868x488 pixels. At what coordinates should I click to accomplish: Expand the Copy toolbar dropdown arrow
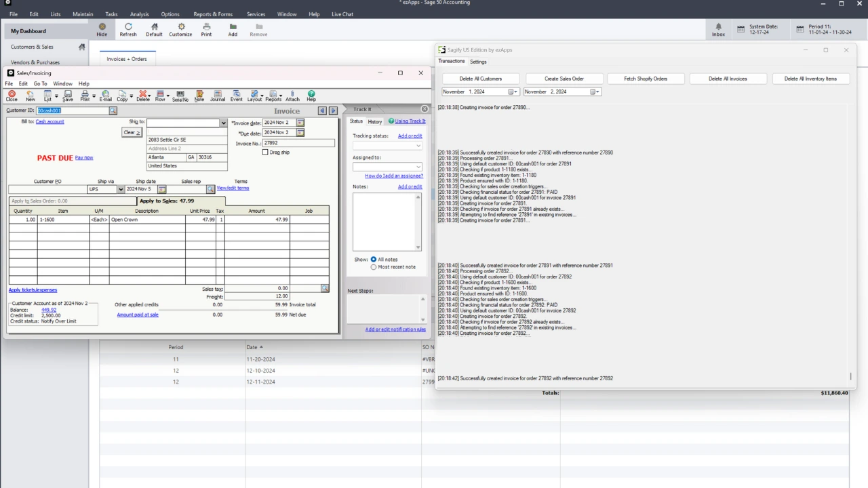[131, 97]
